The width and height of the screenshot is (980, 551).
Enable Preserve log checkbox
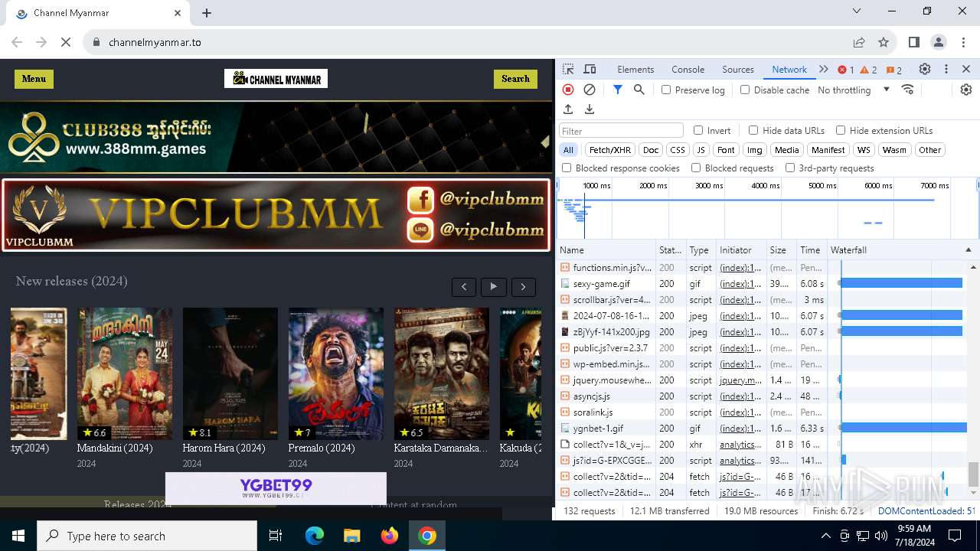coord(666,90)
